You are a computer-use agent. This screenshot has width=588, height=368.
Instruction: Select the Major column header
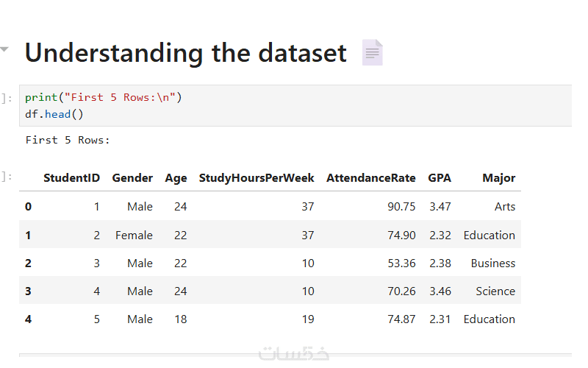tap(498, 177)
